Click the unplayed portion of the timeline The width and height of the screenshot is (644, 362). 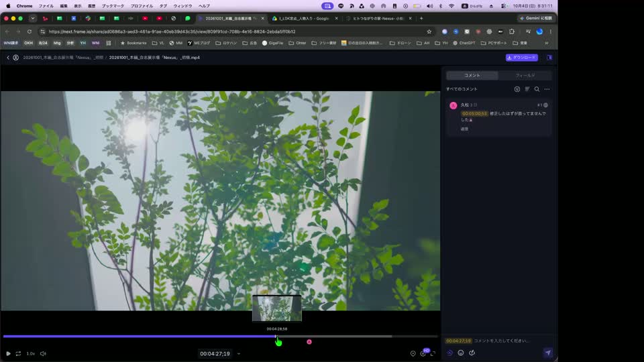click(x=358, y=337)
